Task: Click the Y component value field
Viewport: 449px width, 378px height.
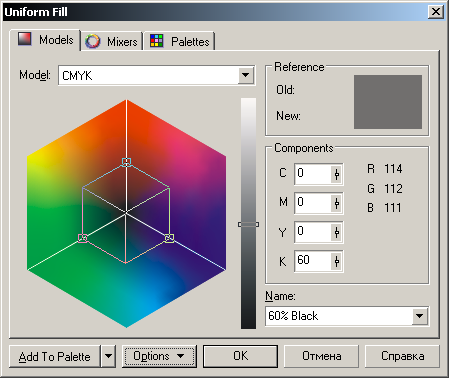Action: 313,232
